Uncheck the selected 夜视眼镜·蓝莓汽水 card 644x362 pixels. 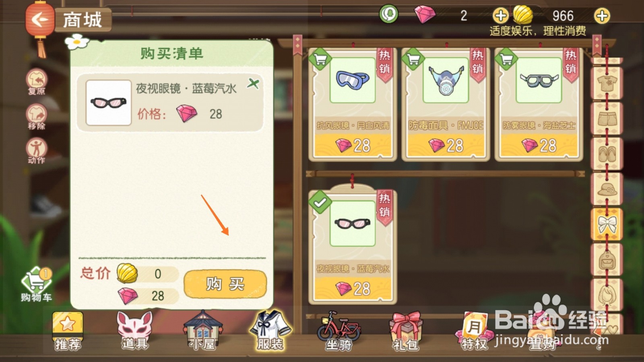[320, 202]
